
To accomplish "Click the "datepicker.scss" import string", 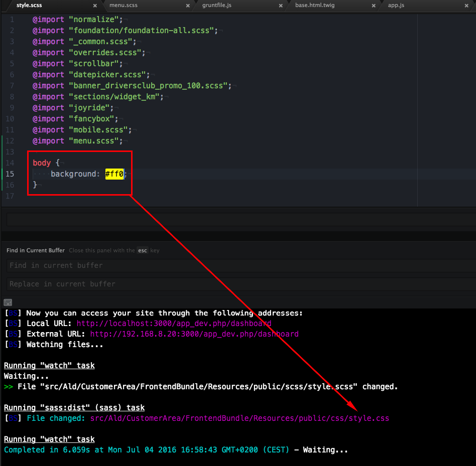I will 107,75.
